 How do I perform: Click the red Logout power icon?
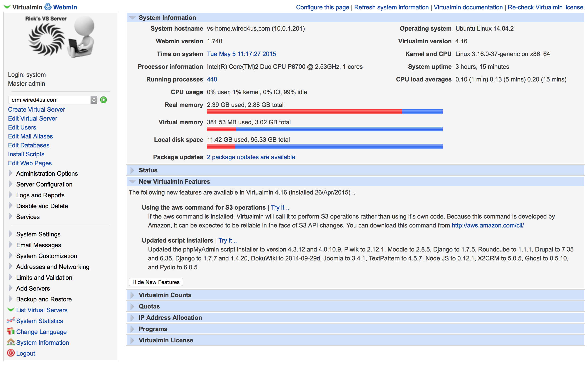click(11, 353)
